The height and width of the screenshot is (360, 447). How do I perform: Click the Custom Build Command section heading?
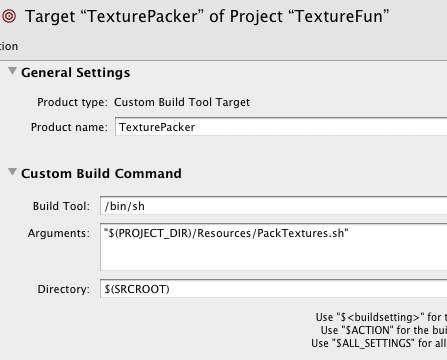coord(101,173)
